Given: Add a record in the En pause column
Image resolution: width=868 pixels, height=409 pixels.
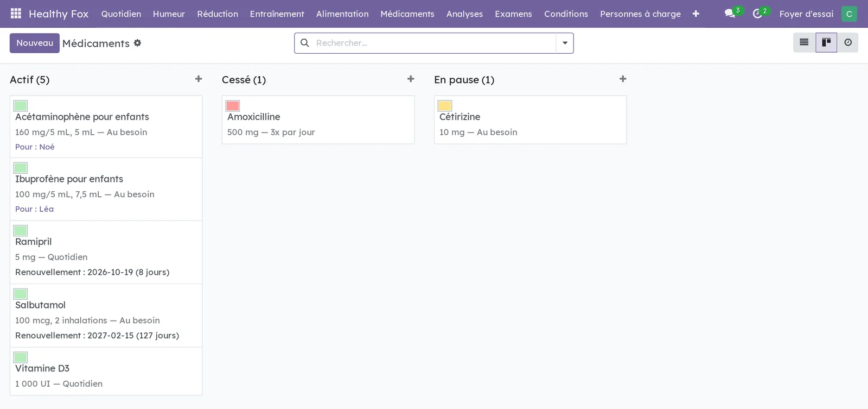Looking at the screenshot, I should 623,79.
